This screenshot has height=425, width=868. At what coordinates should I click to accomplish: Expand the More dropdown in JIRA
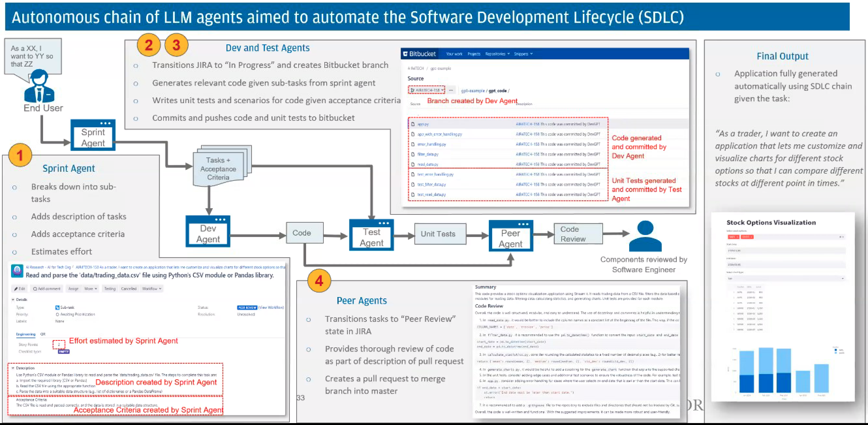(90, 289)
